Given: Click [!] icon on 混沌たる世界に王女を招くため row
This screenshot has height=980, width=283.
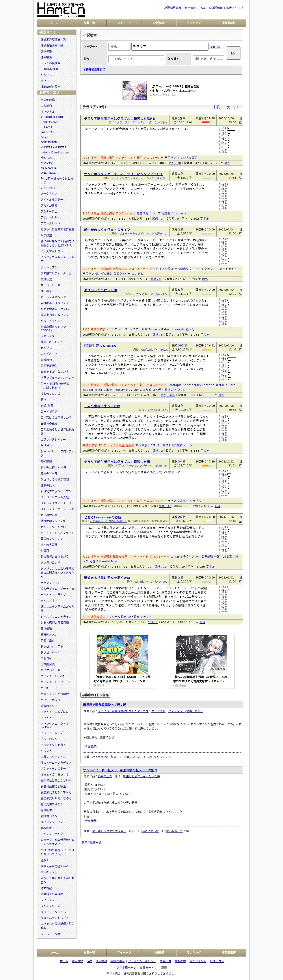Looking at the screenshot, I should coord(240,578).
